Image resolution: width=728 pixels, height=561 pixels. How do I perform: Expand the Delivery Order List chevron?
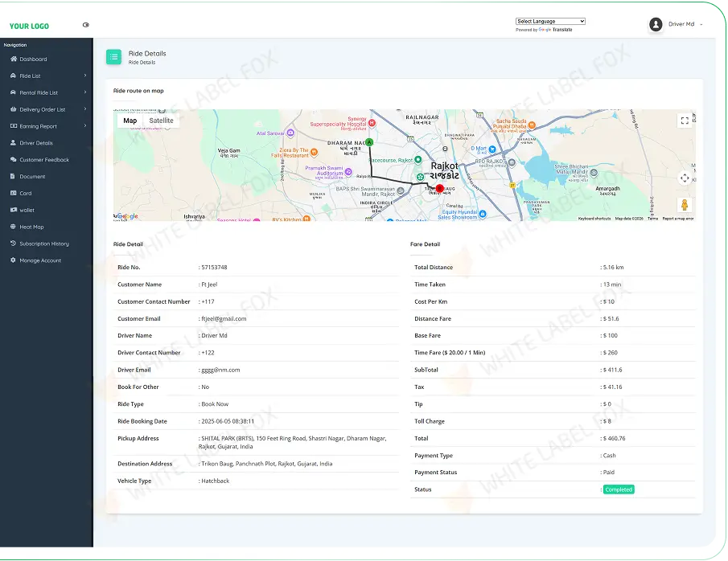(x=85, y=109)
